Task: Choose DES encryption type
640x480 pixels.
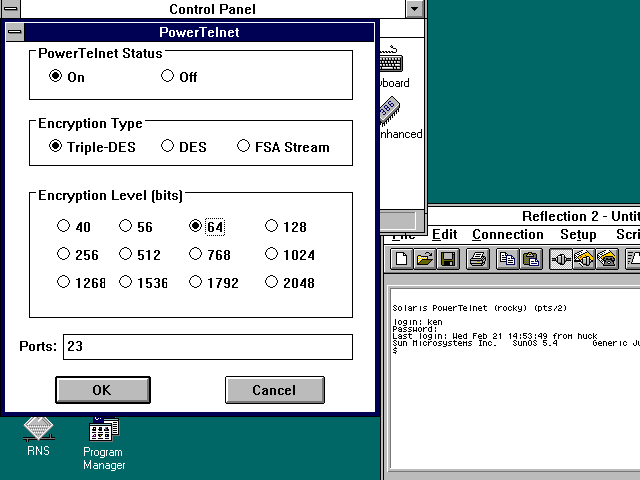Action: pyautogui.click(x=184, y=147)
